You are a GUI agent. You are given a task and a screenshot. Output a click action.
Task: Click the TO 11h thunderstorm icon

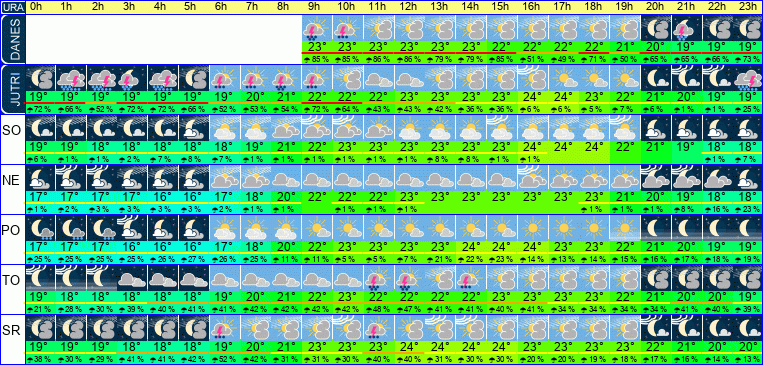click(x=378, y=278)
